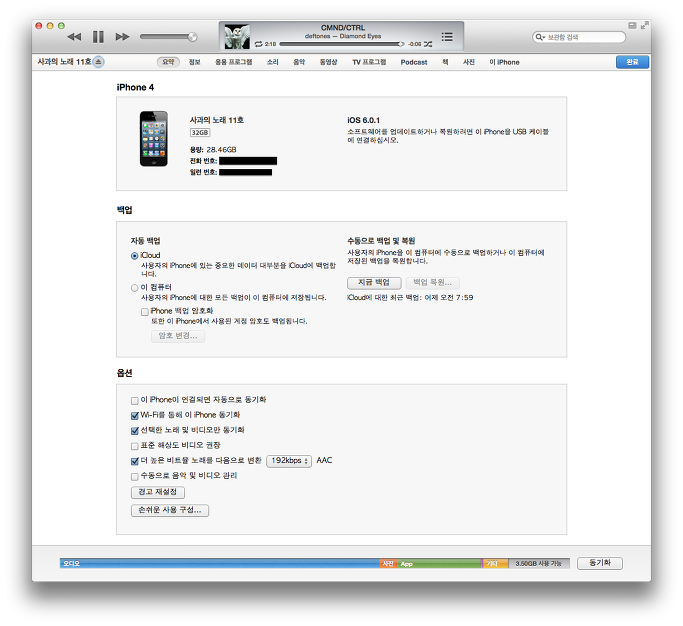683x626 pixels.
Task: Toggle the shuffle icon
Action: (x=428, y=44)
